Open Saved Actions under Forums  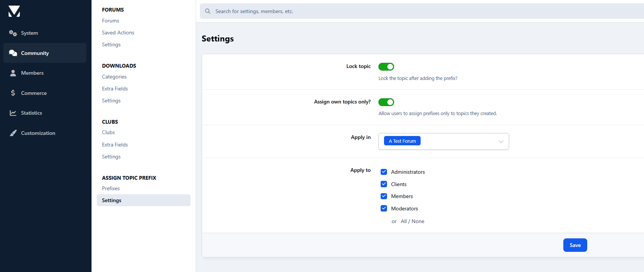[x=118, y=33]
